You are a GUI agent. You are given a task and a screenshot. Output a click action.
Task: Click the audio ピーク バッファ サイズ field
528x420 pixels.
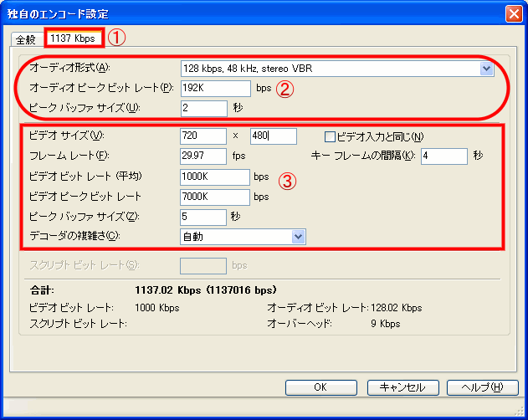coord(203,108)
